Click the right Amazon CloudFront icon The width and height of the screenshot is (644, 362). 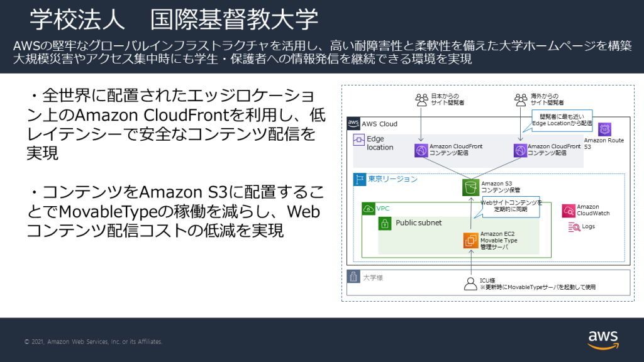pyautogui.click(x=520, y=151)
